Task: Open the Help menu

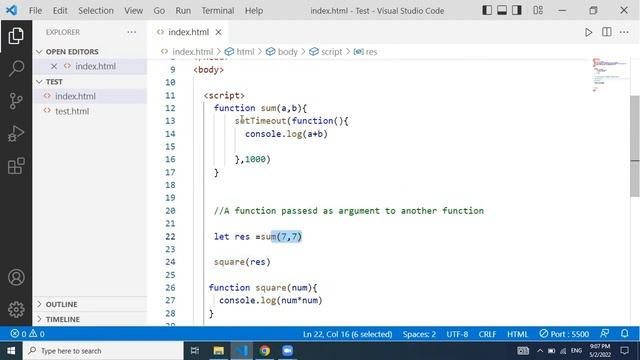Action: click(253, 11)
